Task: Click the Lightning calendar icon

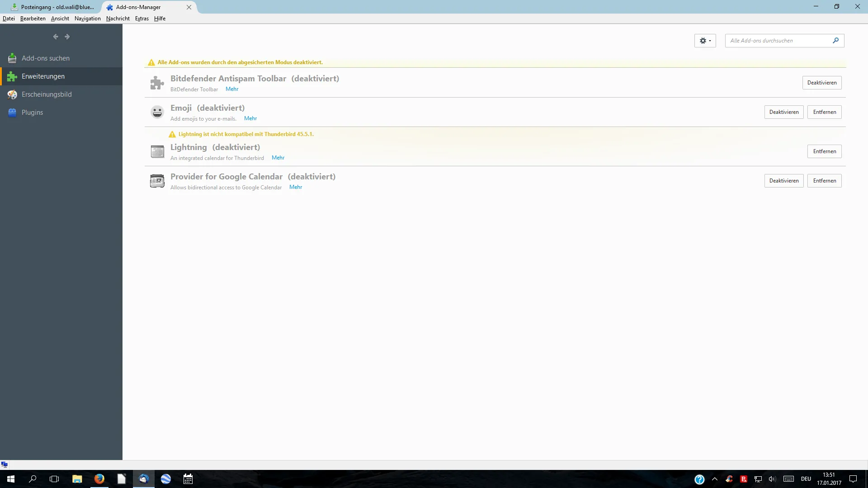Action: (x=157, y=151)
